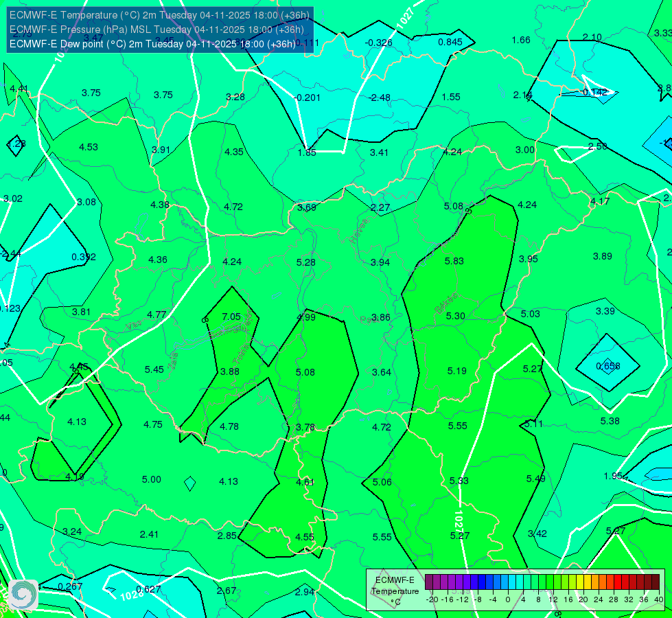Click the 3.94 value near Heves
The height and width of the screenshot is (618, 672).
(380, 262)
